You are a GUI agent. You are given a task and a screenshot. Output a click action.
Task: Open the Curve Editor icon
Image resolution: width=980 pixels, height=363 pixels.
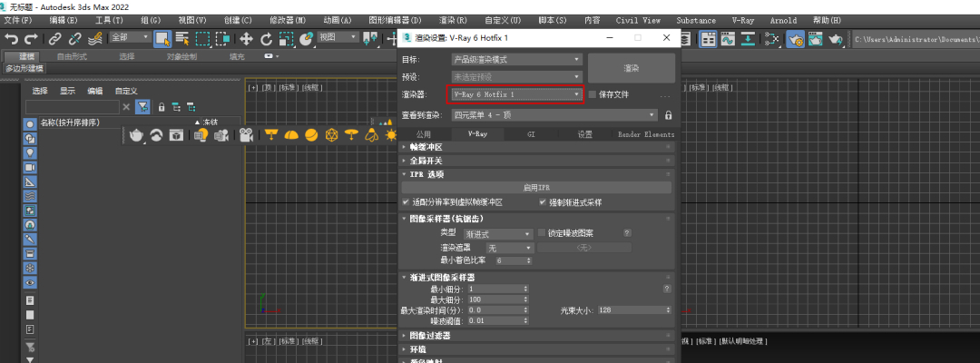pos(728,39)
